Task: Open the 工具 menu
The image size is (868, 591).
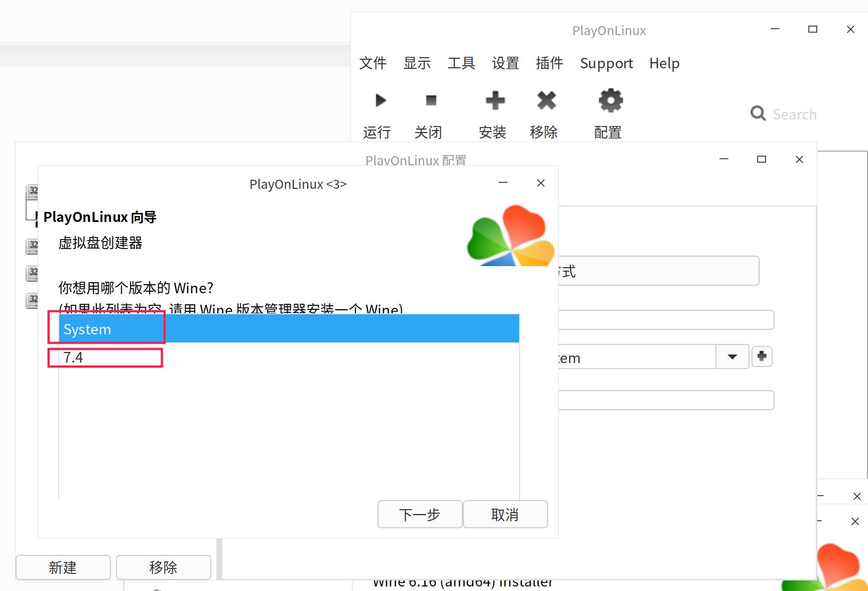Action: [x=461, y=63]
